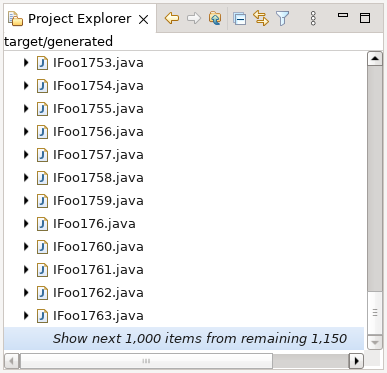Click the Java file icon of IFoo1761.java
The height and width of the screenshot is (373, 387).
(42, 270)
